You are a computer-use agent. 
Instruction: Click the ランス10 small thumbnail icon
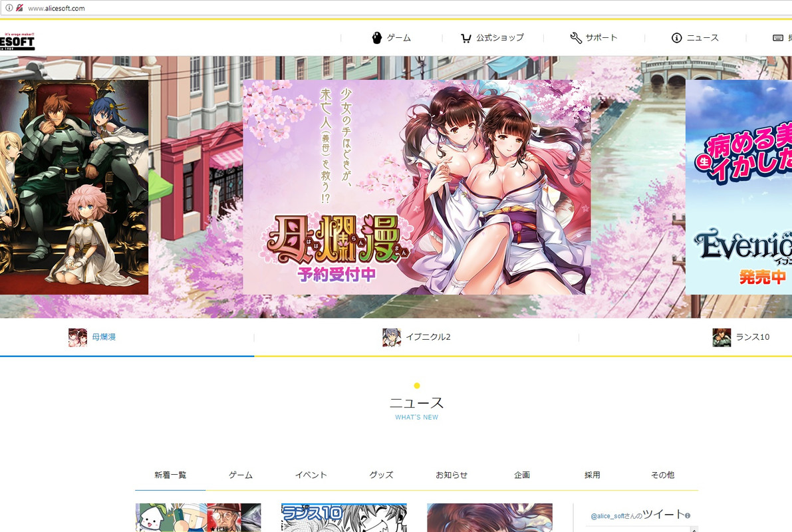point(722,338)
